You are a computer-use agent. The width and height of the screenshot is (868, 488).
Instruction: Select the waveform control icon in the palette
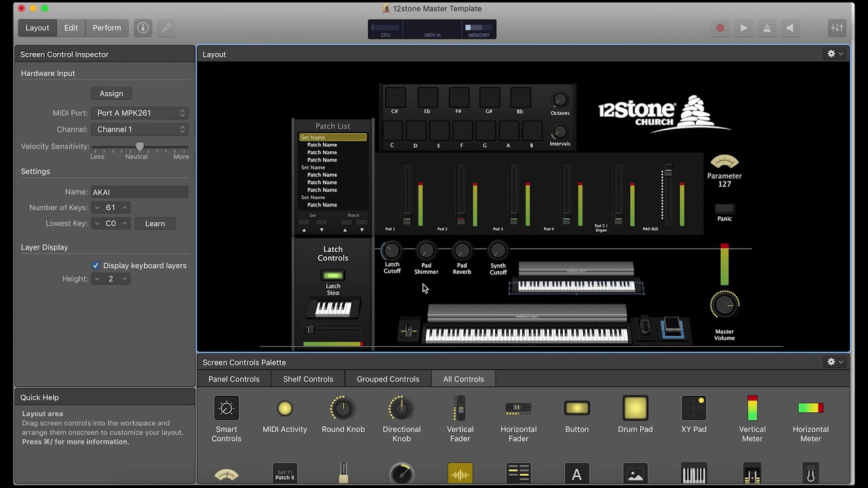[x=460, y=474]
